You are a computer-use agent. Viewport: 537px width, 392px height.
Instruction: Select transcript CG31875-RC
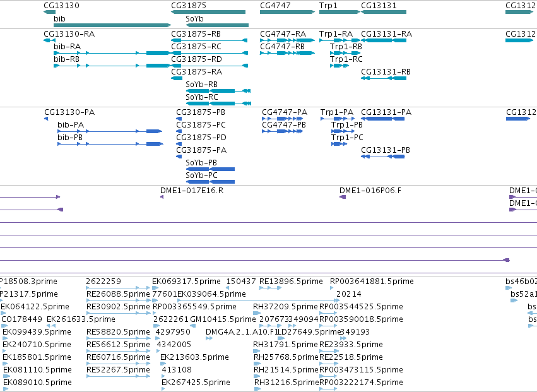pyautogui.click(x=196, y=47)
